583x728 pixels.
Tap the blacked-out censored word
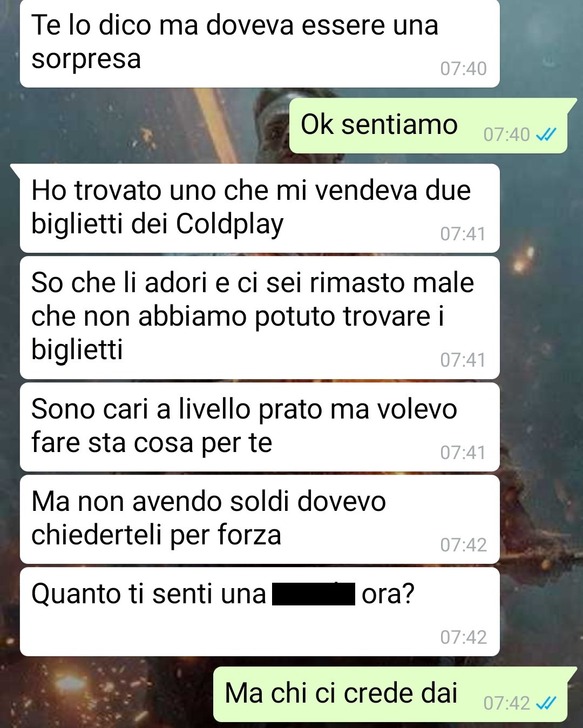click(314, 594)
